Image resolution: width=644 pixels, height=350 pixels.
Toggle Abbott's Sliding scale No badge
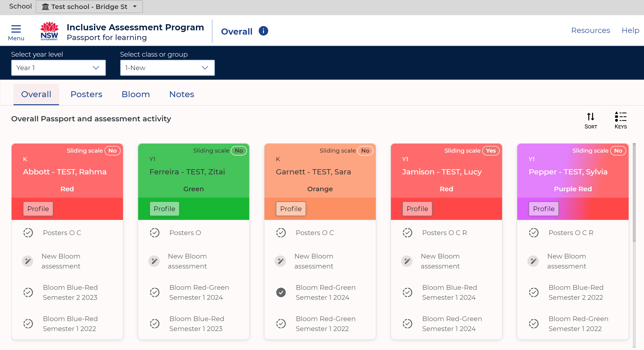pyautogui.click(x=112, y=151)
